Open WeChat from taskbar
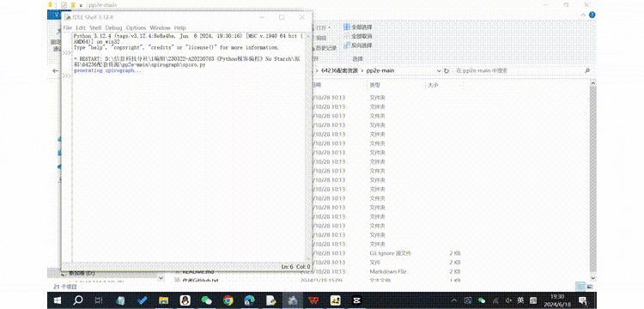The height and width of the screenshot is (309, 644). coord(207,300)
